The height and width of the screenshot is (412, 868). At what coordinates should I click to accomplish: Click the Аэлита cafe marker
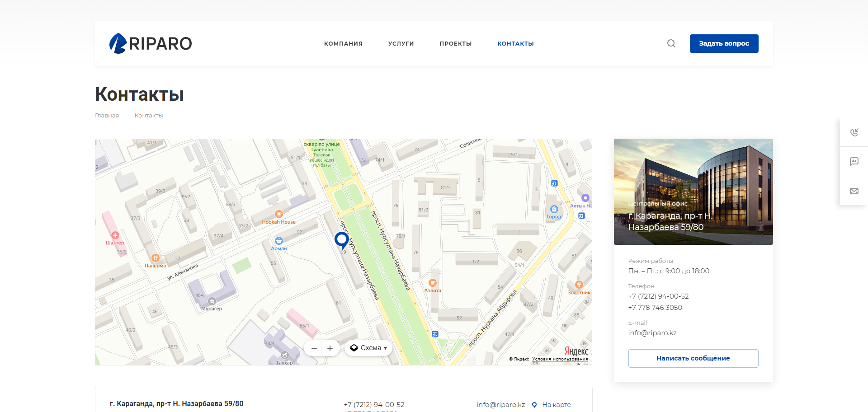click(433, 283)
